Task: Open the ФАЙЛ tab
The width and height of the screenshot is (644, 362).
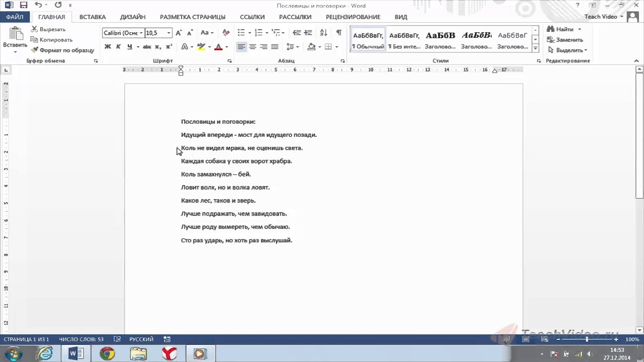Action: click(15, 17)
